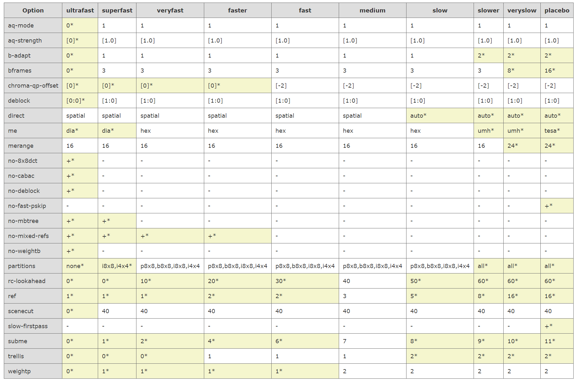Click the 'rc-lookahead' row label
This screenshot has height=380, width=588.
[x=27, y=281]
